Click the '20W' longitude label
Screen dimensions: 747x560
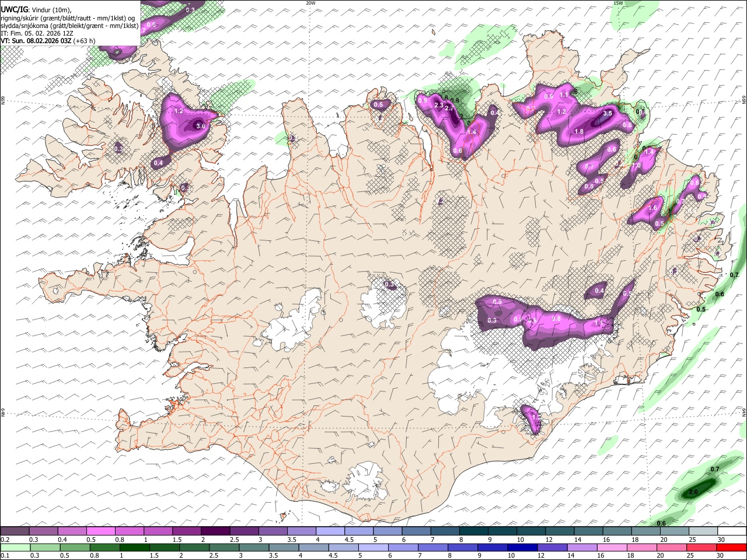click(310, 3)
